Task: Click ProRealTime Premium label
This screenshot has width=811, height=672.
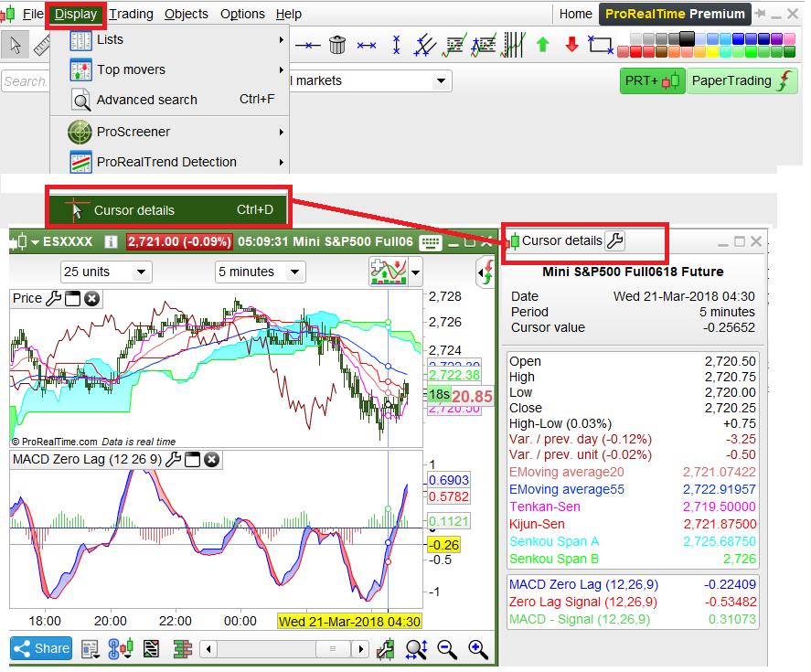Action: [675, 14]
